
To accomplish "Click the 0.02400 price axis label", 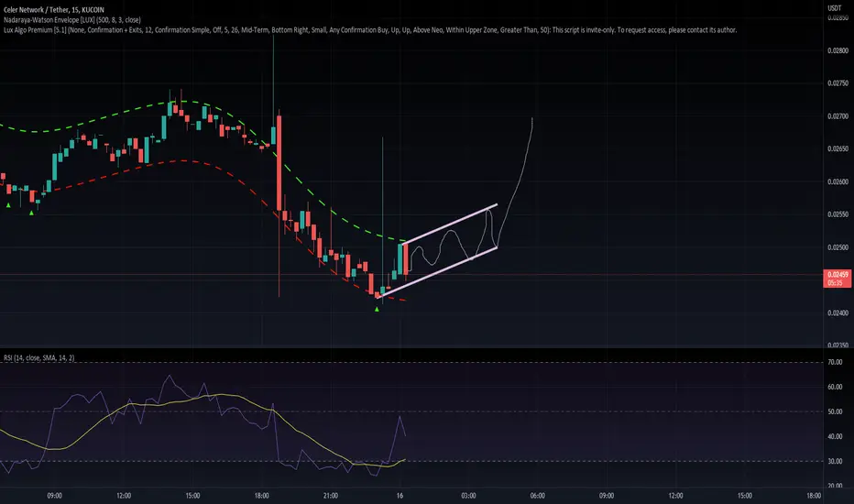I will 838,312.
